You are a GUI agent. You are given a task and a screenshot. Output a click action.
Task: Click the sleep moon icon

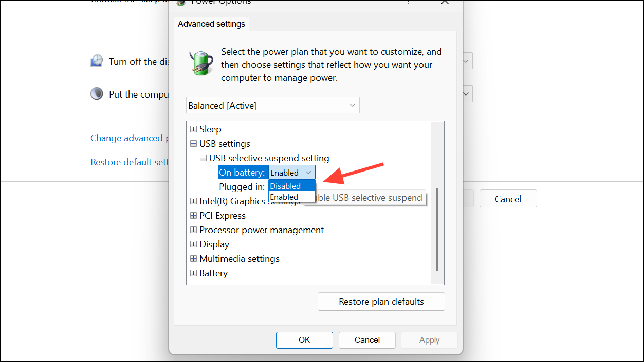[97, 94]
